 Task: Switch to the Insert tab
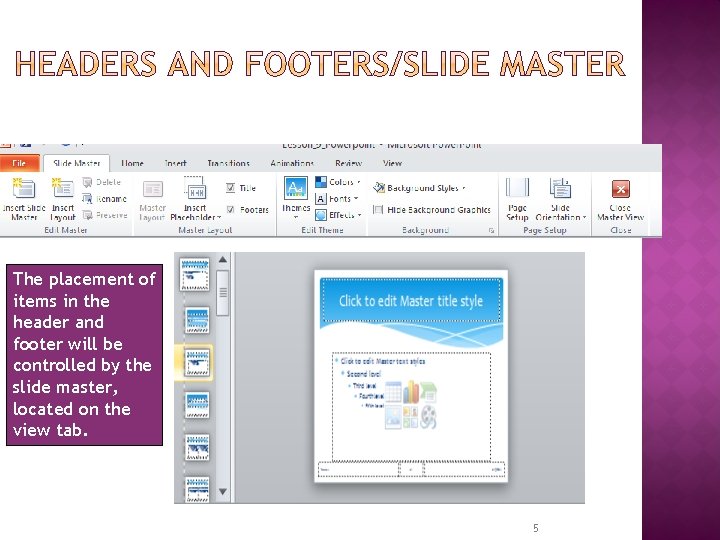click(x=175, y=163)
